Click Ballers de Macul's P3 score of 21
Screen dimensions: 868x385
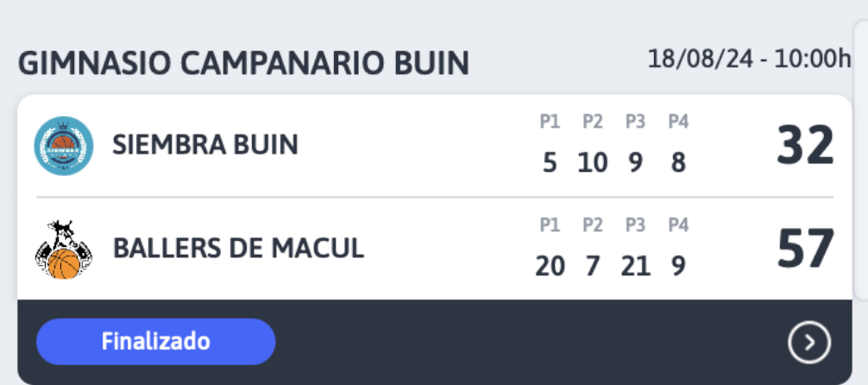(636, 267)
